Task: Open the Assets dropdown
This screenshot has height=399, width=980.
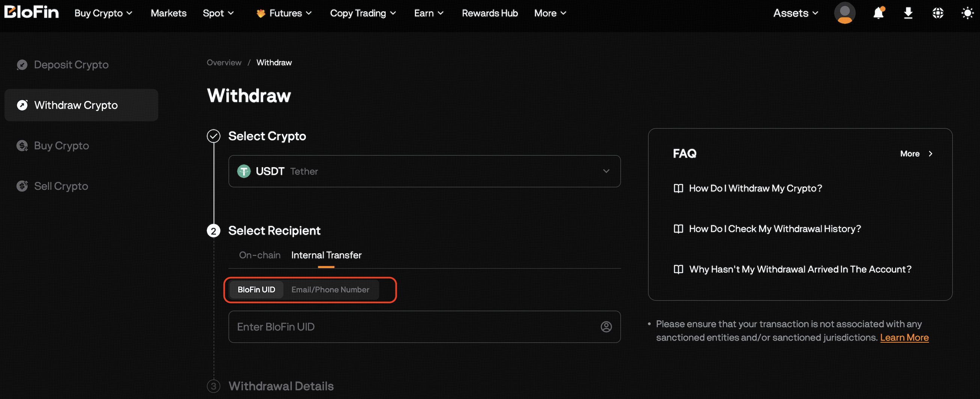Action: (796, 13)
